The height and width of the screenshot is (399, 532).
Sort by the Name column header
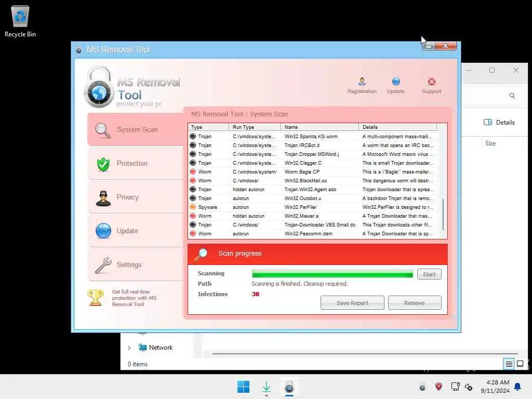(320, 127)
